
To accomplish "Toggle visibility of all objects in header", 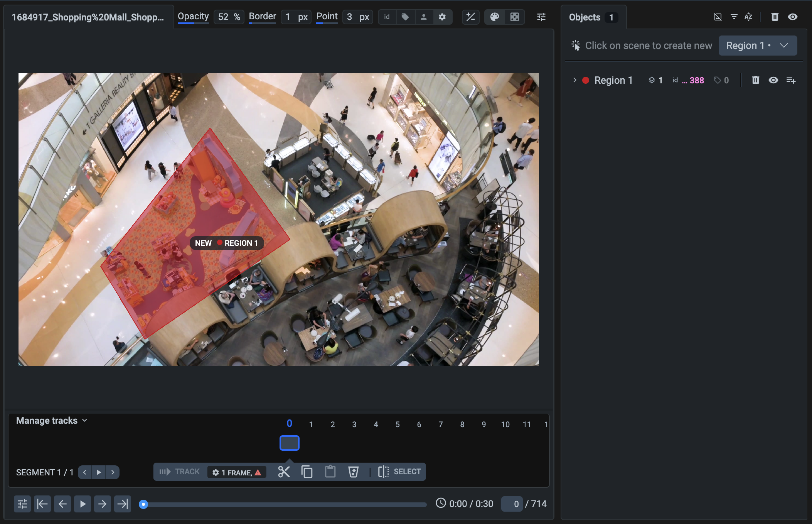I will coord(793,17).
